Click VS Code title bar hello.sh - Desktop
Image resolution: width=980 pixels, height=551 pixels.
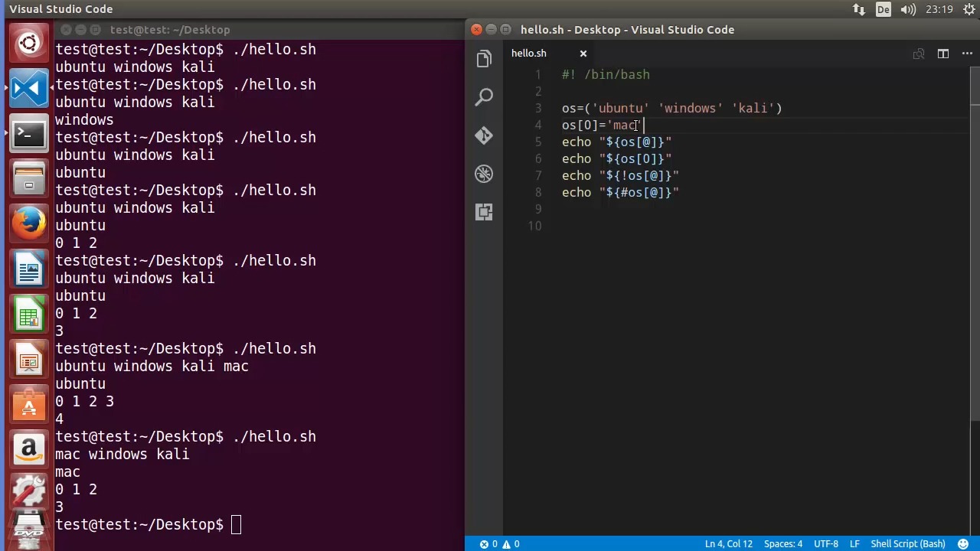[627, 30]
